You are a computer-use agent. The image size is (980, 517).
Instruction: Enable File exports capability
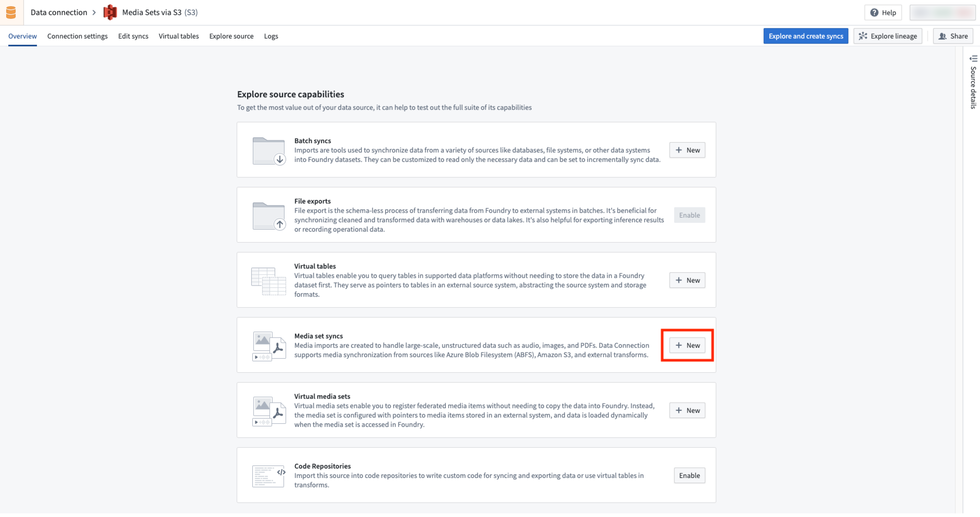click(689, 215)
